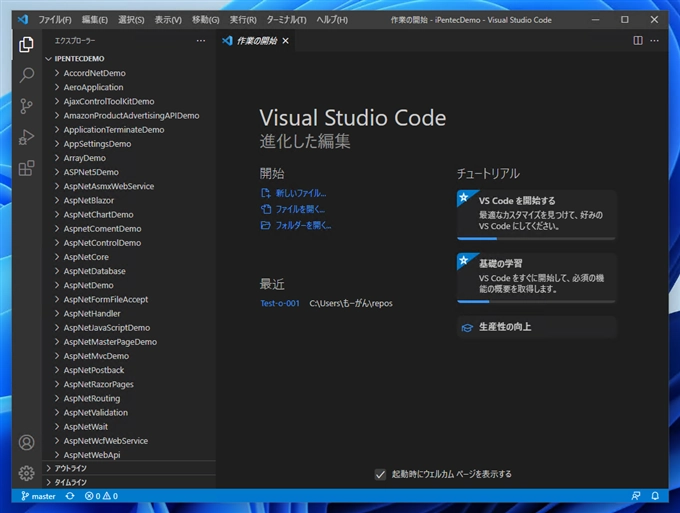The image size is (680, 513).
Task: Expand the アウトライン section
Action: pos(130,468)
